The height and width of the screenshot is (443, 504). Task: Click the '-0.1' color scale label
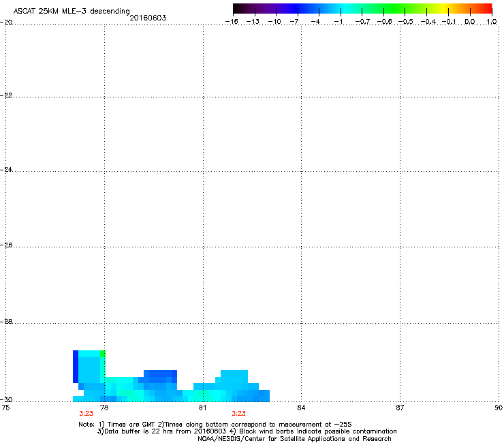pos(449,22)
